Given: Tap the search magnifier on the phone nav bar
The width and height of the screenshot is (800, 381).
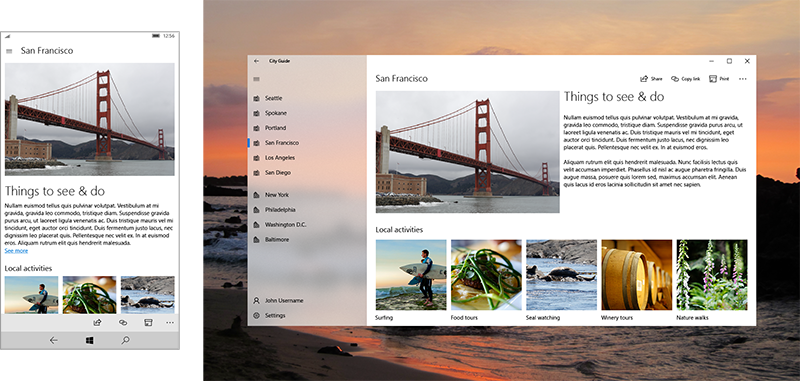Looking at the screenshot, I should click(125, 341).
